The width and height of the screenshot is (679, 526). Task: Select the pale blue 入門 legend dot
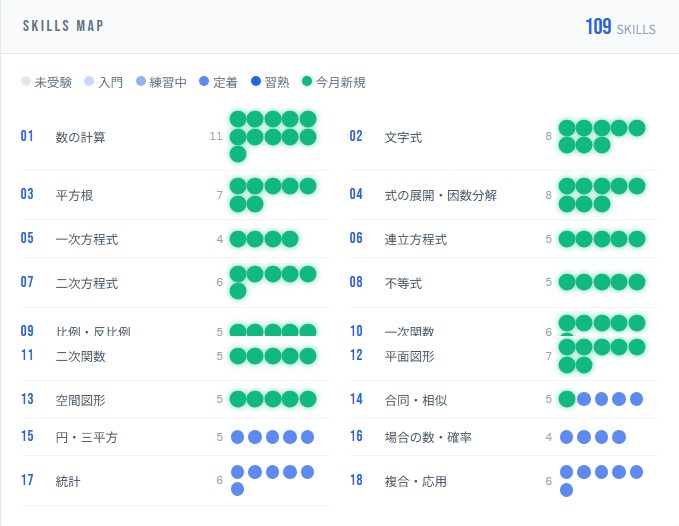89,81
